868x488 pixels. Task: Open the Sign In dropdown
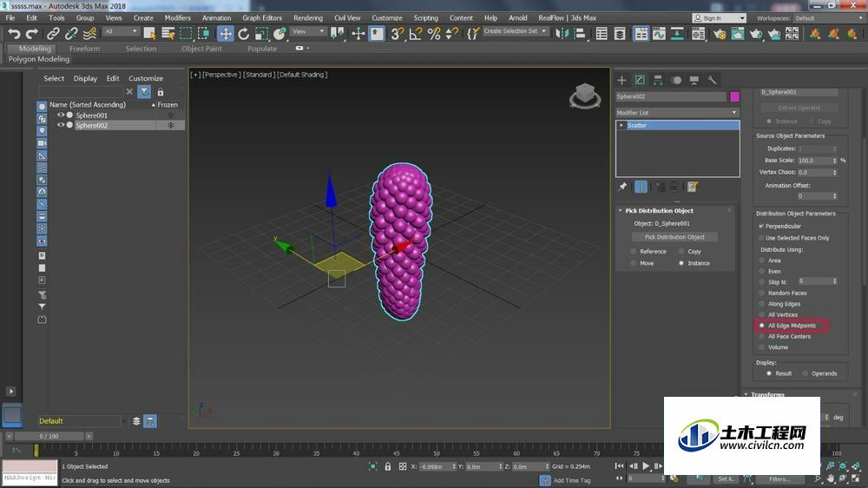(x=719, y=18)
